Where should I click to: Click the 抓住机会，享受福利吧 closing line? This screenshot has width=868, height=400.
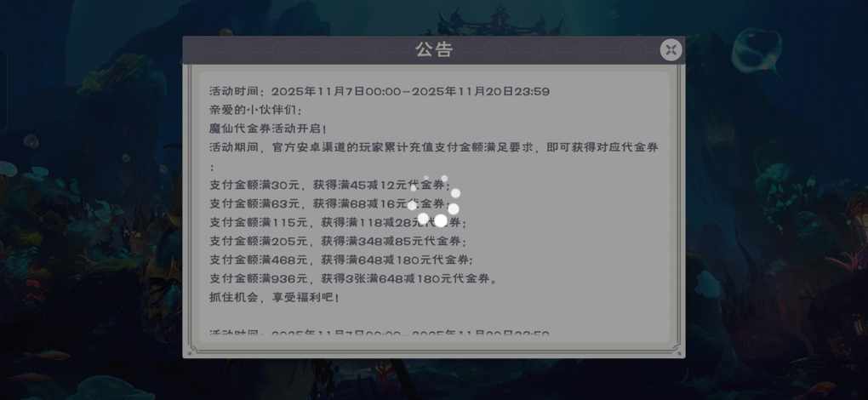tap(274, 298)
